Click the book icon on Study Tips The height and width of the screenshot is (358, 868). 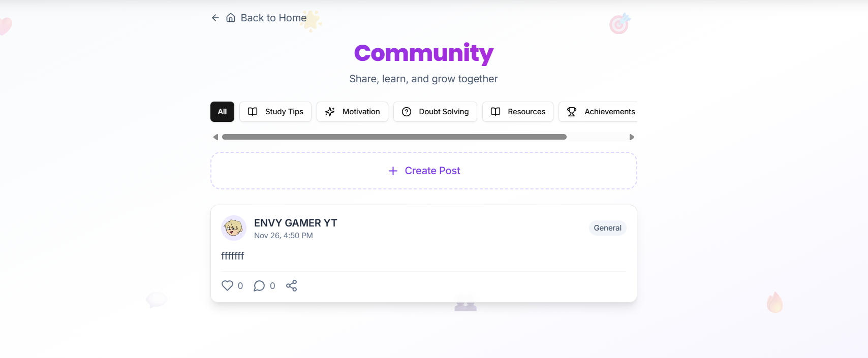(253, 112)
